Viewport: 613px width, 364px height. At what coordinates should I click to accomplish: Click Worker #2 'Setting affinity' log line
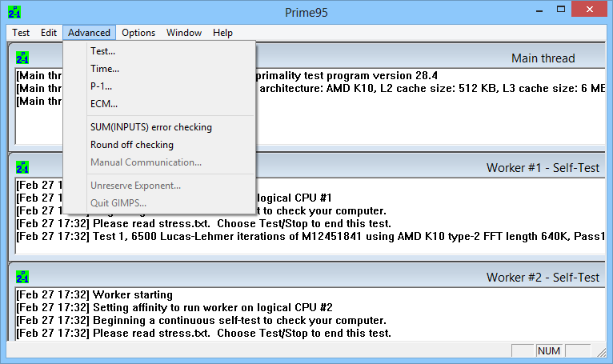tap(174, 307)
